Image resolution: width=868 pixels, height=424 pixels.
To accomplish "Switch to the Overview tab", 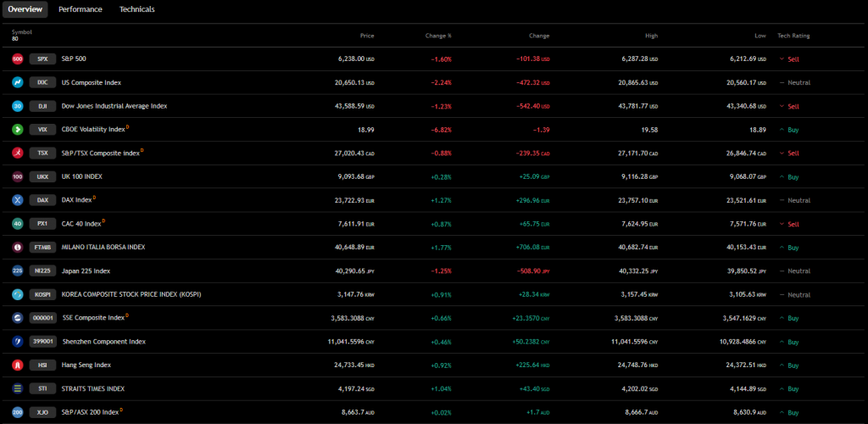I will [25, 9].
